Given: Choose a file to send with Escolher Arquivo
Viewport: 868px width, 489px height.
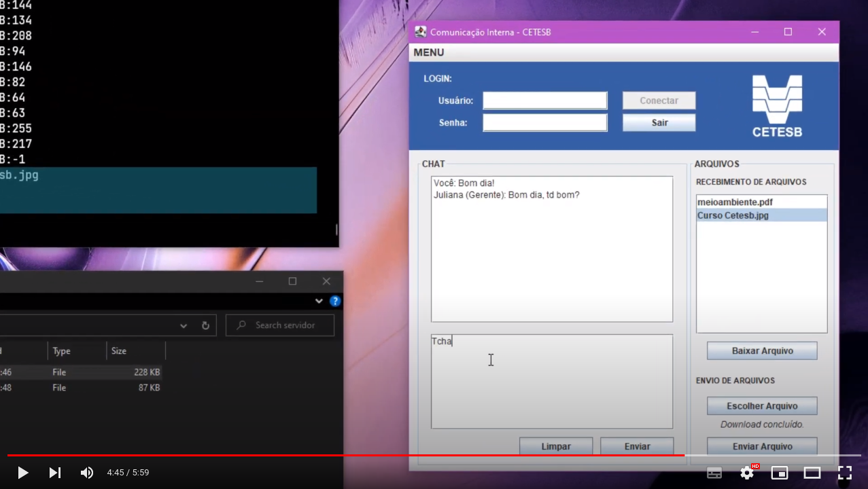Looking at the screenshot, I should click(761, 405).
